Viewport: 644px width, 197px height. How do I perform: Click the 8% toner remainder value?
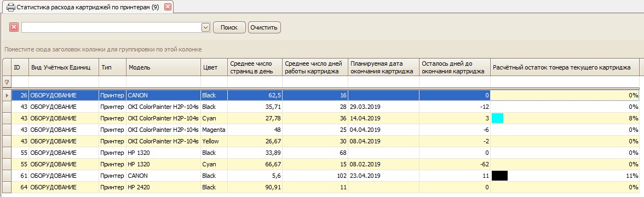tap(633, 118)
